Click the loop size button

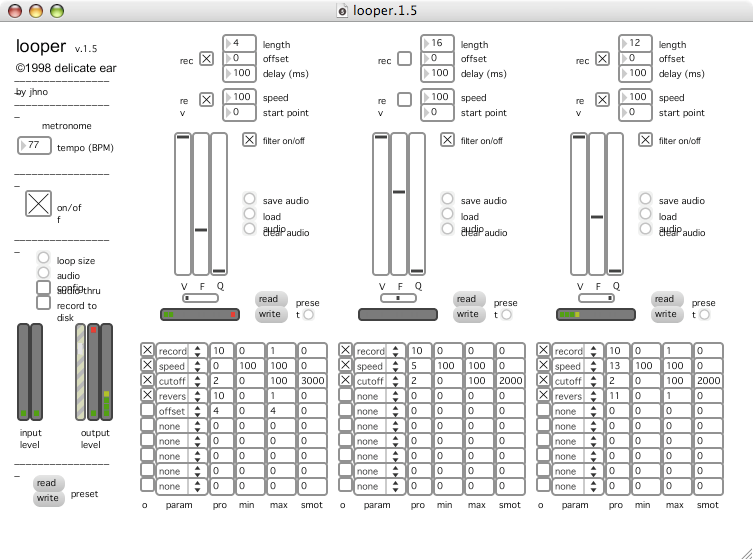pyautogui.click(x=43, y=258)
